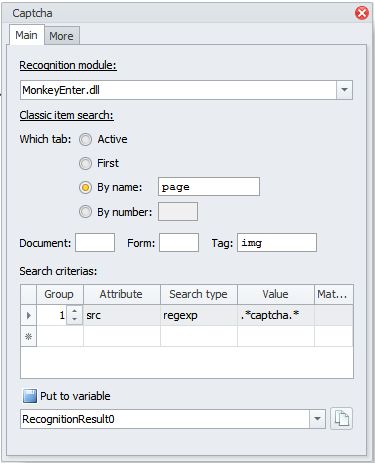Click the row indicator arrow in criteria table
375x463 pixels.
pyautogui.click(x=28, y=315)
